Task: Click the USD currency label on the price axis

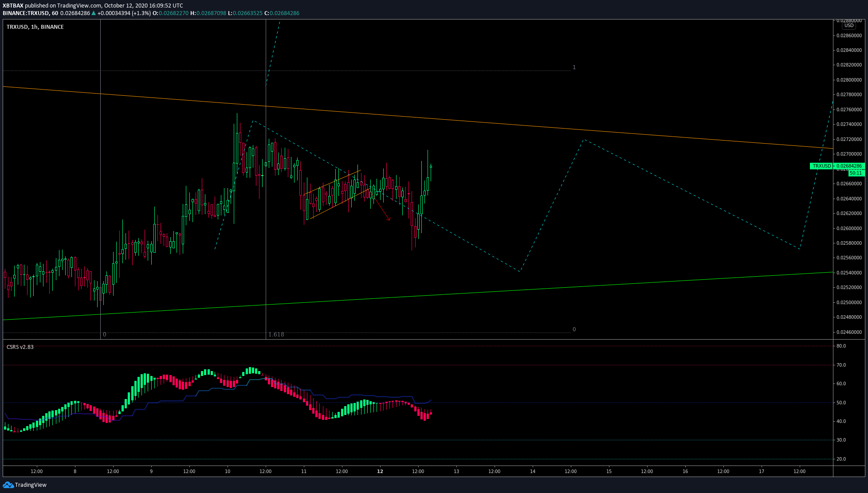Action: pos(848,26)
